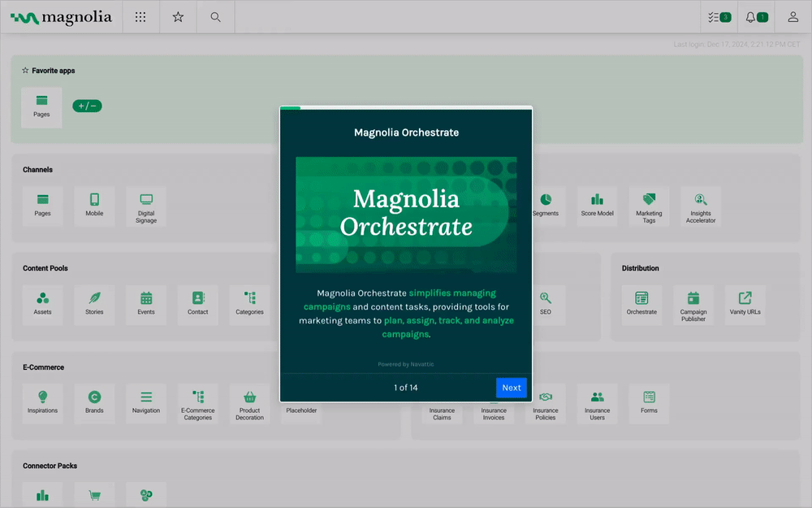Screen dimensions: 812x508
Task: Click the search magnifier icon
Action: point(215,17)
